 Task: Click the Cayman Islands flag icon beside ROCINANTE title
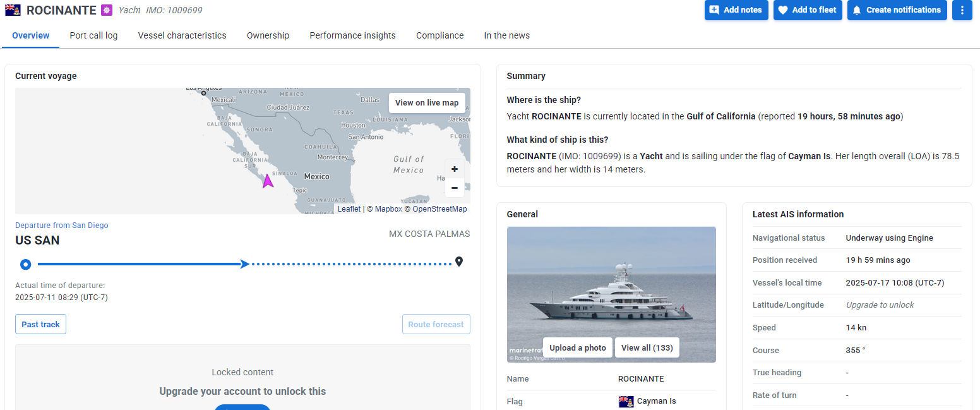click(x=13, y=10)
